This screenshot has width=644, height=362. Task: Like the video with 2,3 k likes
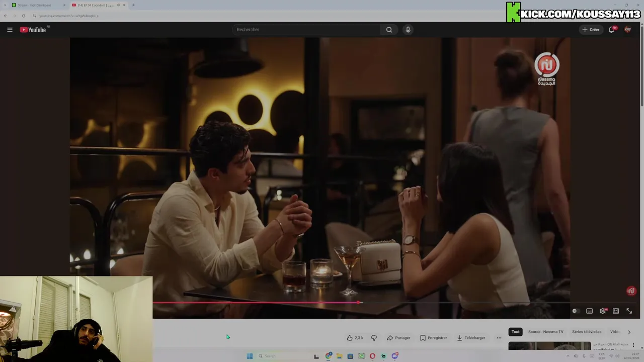click(x=355, y=338)
